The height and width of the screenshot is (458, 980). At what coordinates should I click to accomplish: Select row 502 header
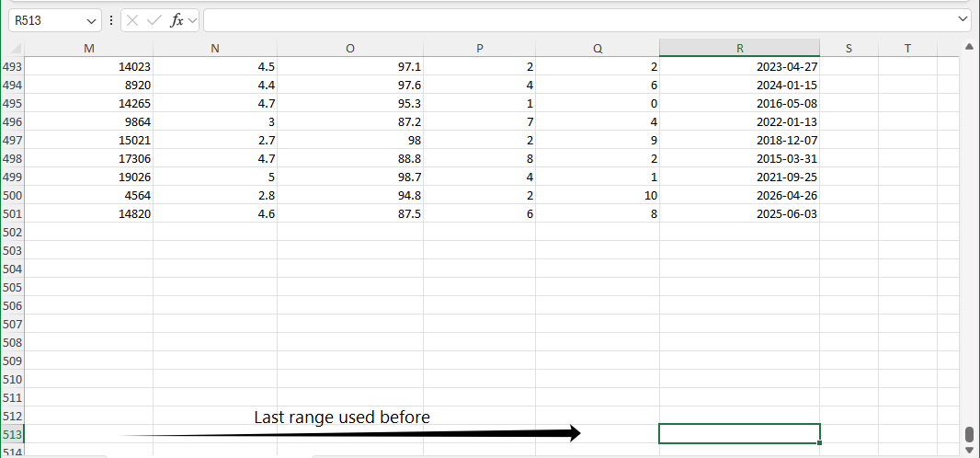[x=13, y=232]
